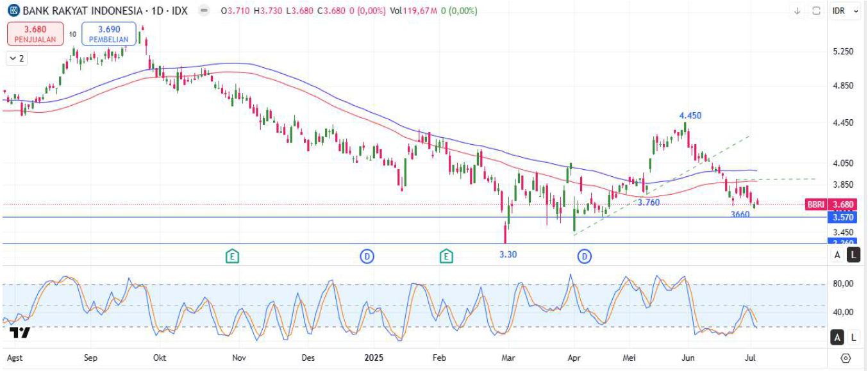Toggle log scale L on stochastic pane
Image resolution: width=868 pixels, height=371 pixels.
point(853,337)
